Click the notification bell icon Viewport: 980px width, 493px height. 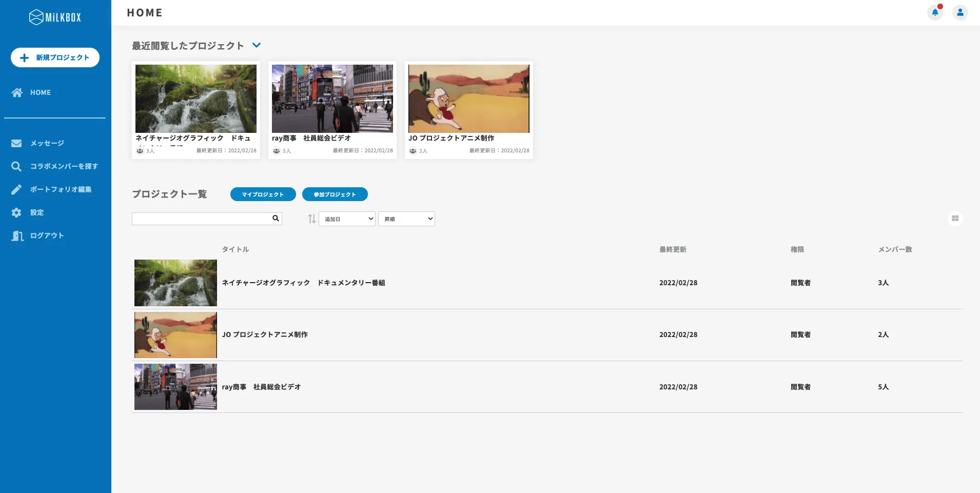[x=935, y=12]
